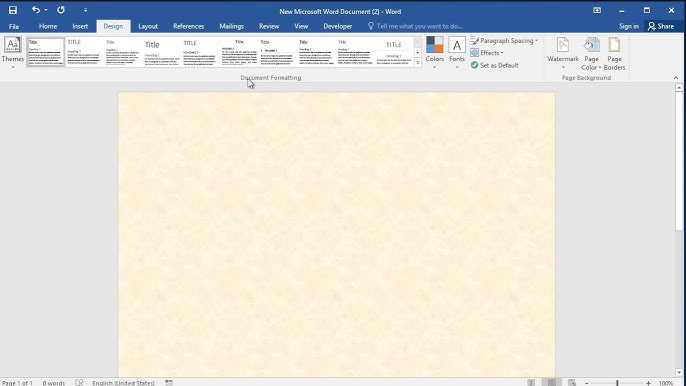Image resolution: width=686 pixels, height=386 pixels.
Task: Repeat the last action with Redo
Action: coord(61,10)
